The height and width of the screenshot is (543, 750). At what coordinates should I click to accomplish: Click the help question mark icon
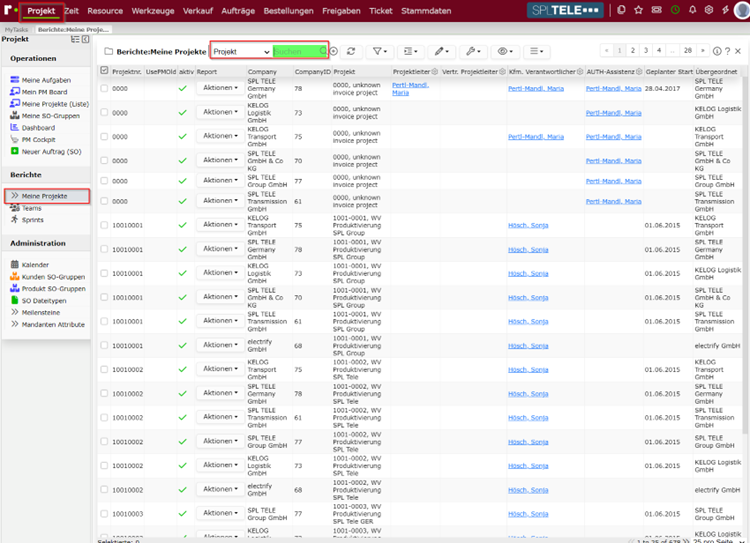point(727,51)
